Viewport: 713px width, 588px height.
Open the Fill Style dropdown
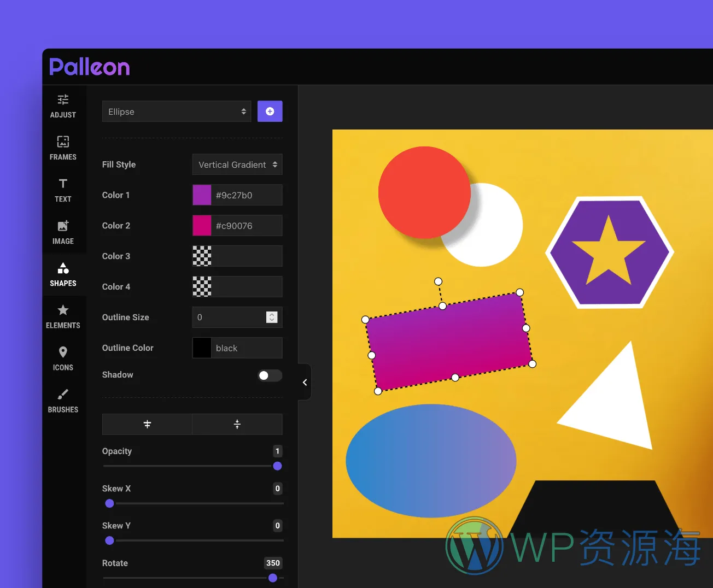(237, 164)
